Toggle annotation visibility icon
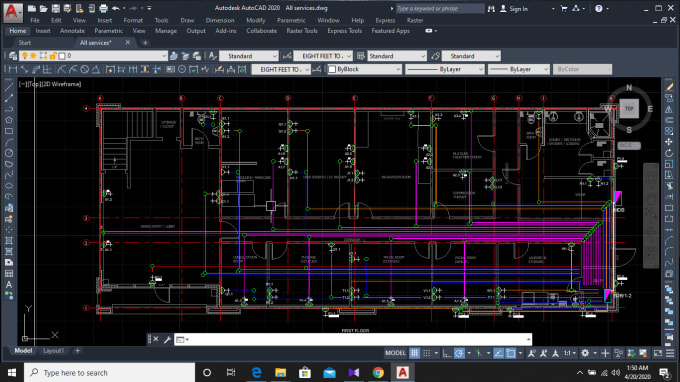 [x=531, y=353]
